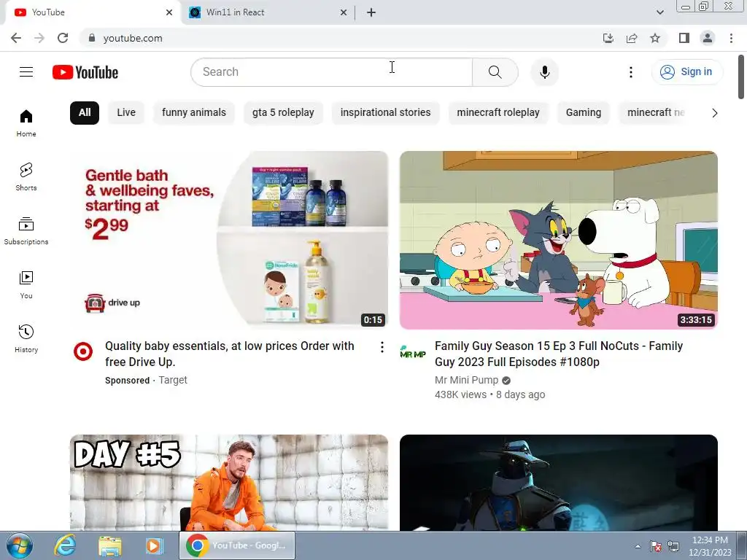Open the Chrome profile icon

708,38
